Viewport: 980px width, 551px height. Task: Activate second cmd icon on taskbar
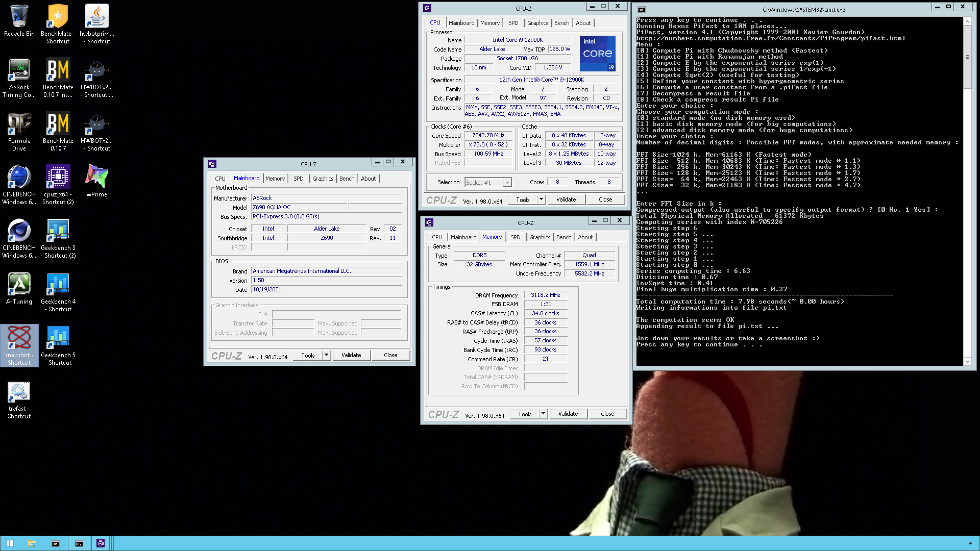pyautogui.click(x=79, y=543)
